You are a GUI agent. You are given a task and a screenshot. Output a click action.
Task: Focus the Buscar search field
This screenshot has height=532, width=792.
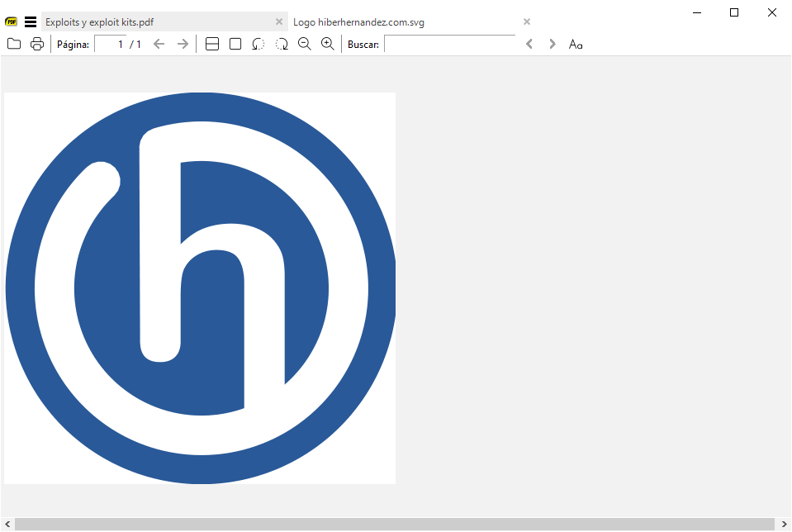tap(449, 44)
